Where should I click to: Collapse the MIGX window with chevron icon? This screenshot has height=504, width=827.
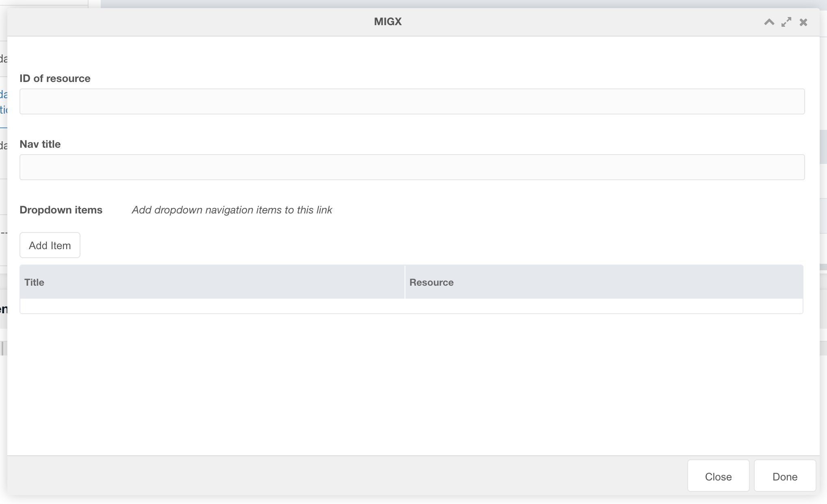(x=769, y=22)
